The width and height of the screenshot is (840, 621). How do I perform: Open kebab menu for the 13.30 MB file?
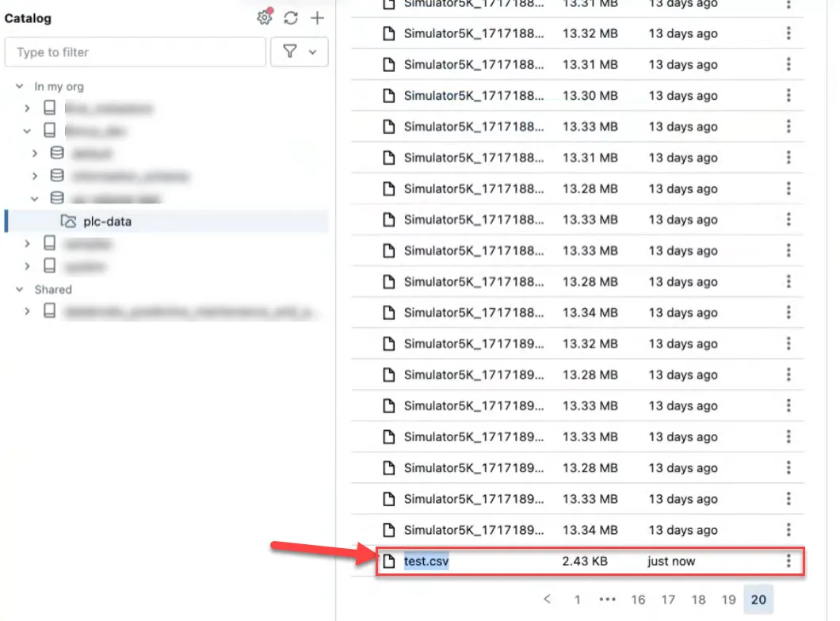coord(788,95)
